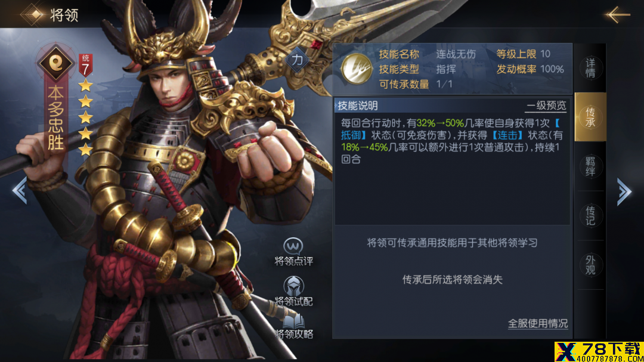Open the 羁绊 tab
The height and width of the screenshot is (362, 644).
tap(590, 166)
